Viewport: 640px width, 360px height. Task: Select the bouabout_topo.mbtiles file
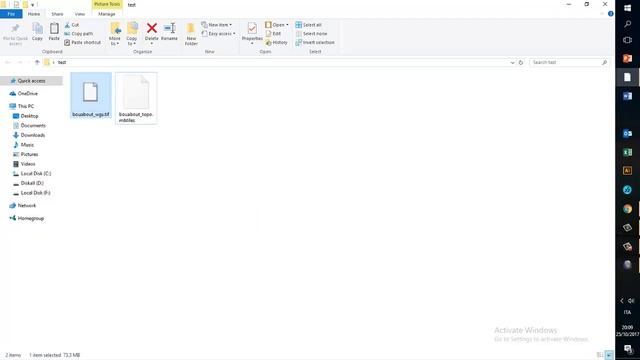(x=136, y=98)
